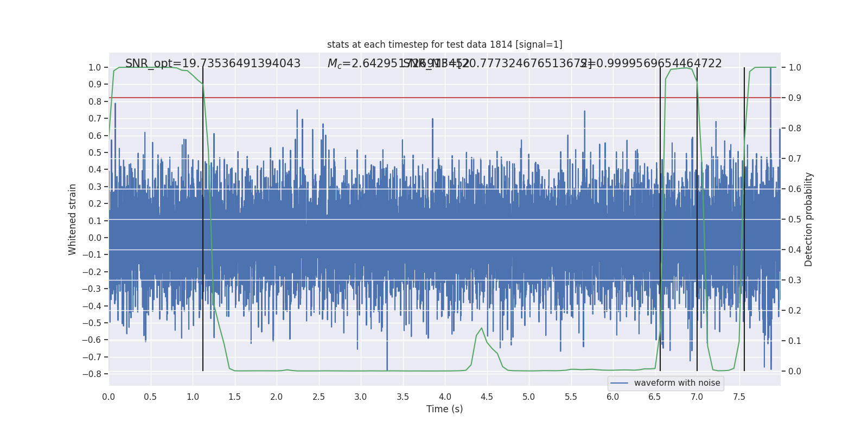
Task: Click the red horizontal threshold line
Action: pyautogui.click(x=434, y=98)
